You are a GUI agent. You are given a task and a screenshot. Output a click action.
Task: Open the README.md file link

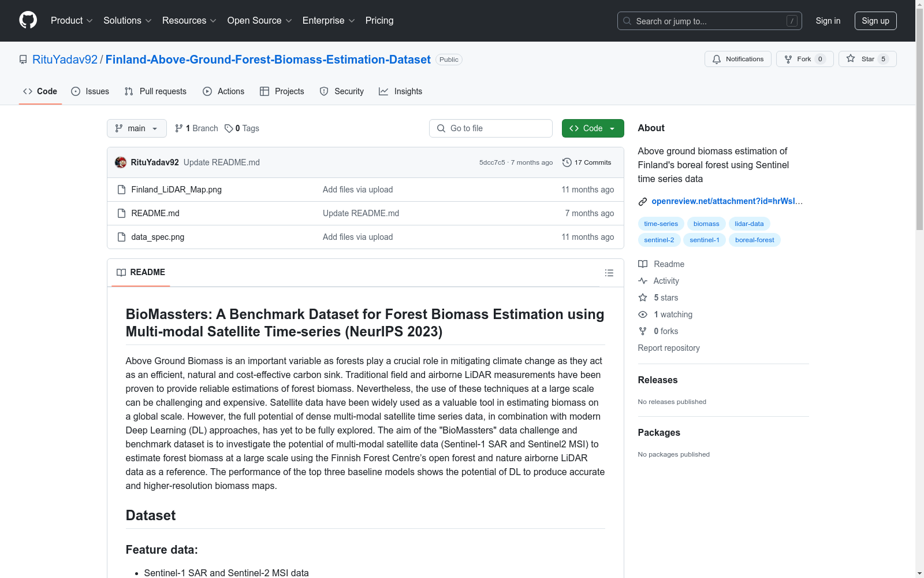(x=155, y=213)
